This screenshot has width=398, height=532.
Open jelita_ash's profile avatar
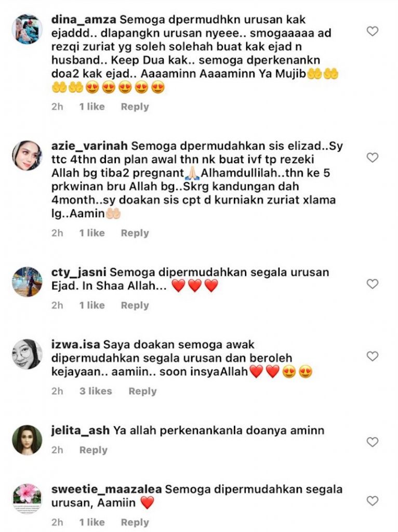pos(27,440)
